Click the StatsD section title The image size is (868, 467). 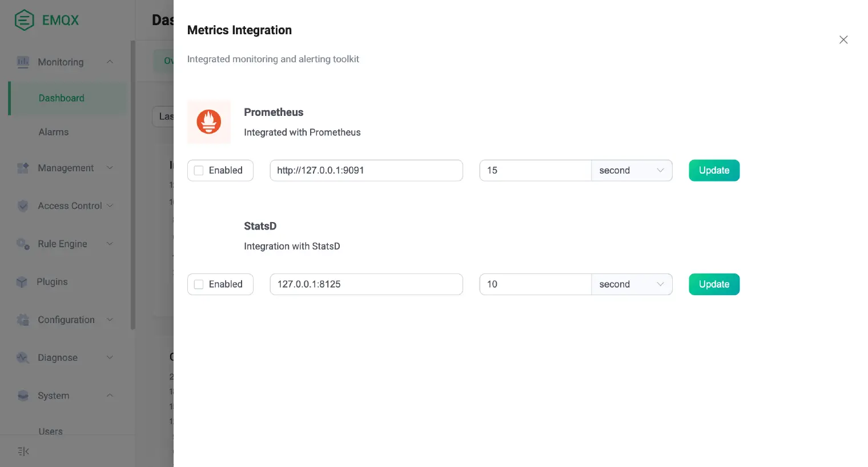(260, 226)
